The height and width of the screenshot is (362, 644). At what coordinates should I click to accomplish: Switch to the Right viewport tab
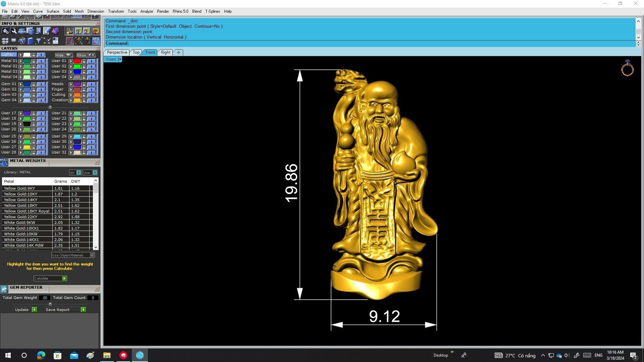click(165, 52)
